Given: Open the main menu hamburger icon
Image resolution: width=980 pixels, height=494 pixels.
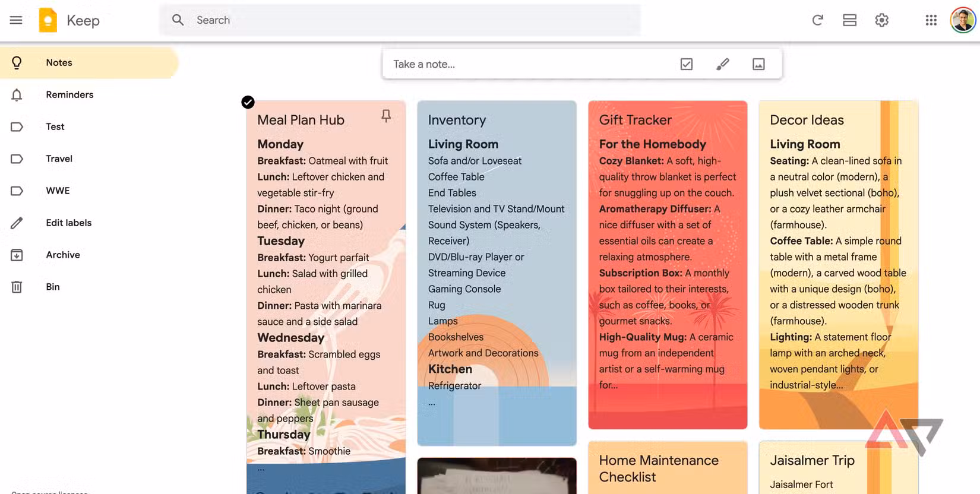Looking at the screenshot, I should pyautogui.click(x=16, y=20).
